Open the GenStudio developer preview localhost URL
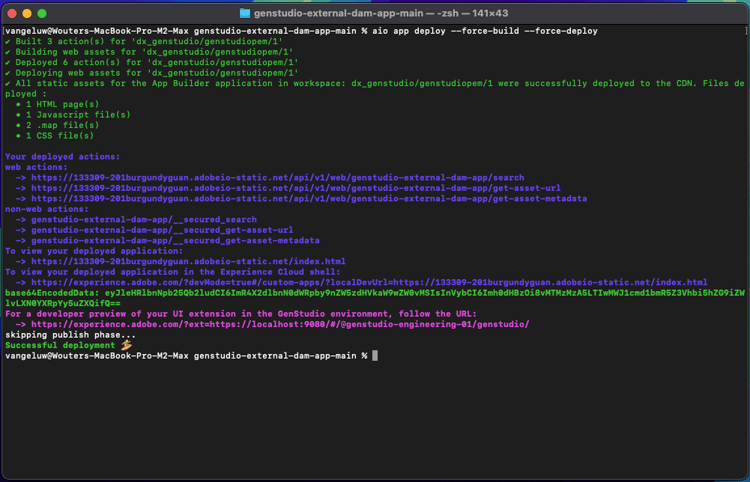The height and width of the screenshot is (482, 750). click(280, 325)
